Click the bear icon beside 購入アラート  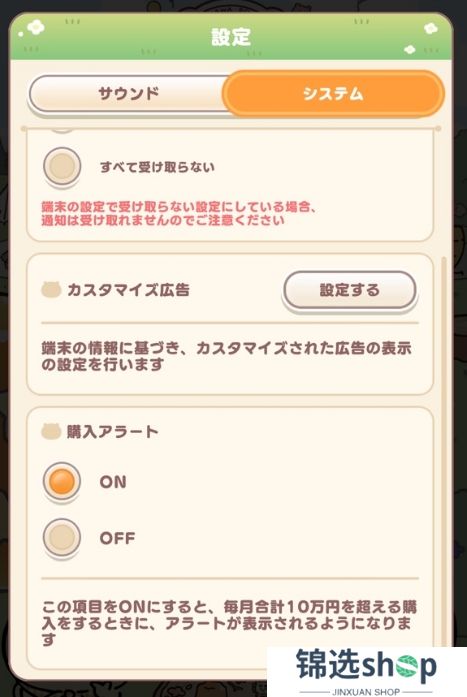pos(51,432)
